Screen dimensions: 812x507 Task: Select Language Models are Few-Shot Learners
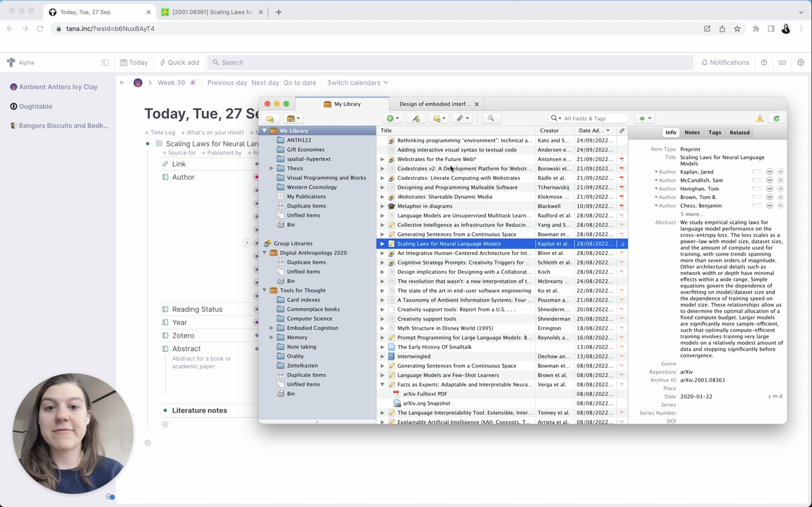click(x=448, y=375)
